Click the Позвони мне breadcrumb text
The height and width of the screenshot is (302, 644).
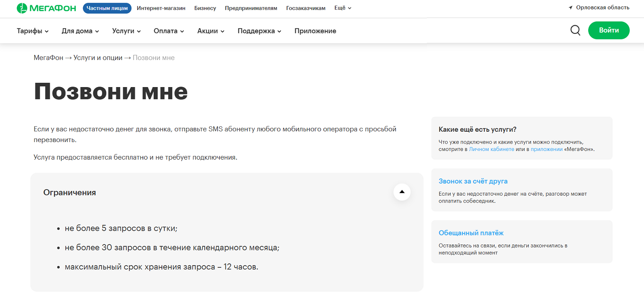[154, 57]
